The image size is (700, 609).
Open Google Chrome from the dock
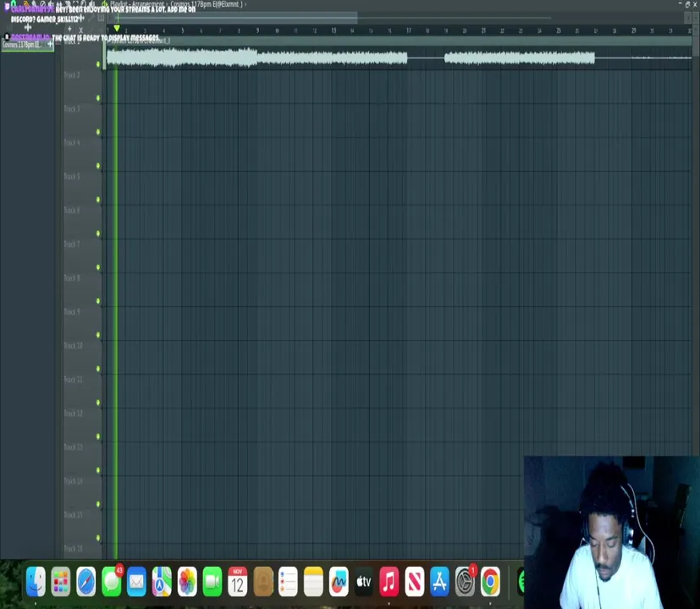coord(490,582)
